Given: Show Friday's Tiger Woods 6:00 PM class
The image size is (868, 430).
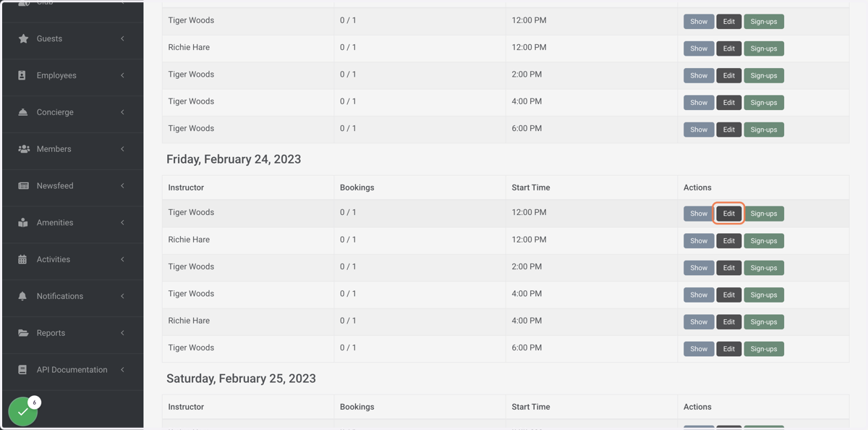Looking at the screenshot, I should (x=699, y=349).
